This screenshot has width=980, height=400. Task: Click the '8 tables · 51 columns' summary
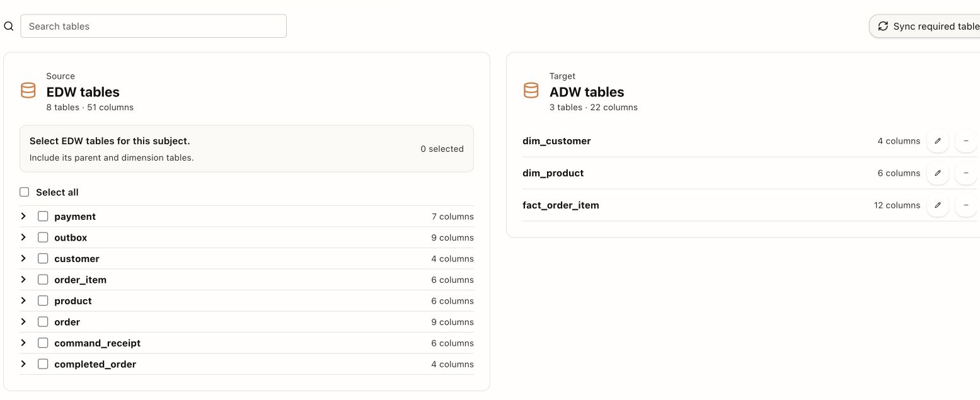tap(89, 108)
